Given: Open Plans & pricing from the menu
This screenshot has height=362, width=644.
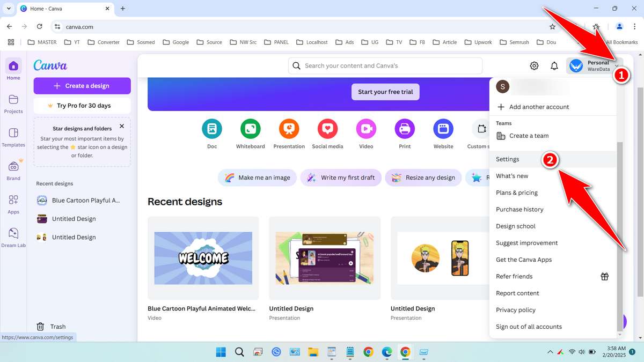Looking at the screenshot, I should pos(516,193).
